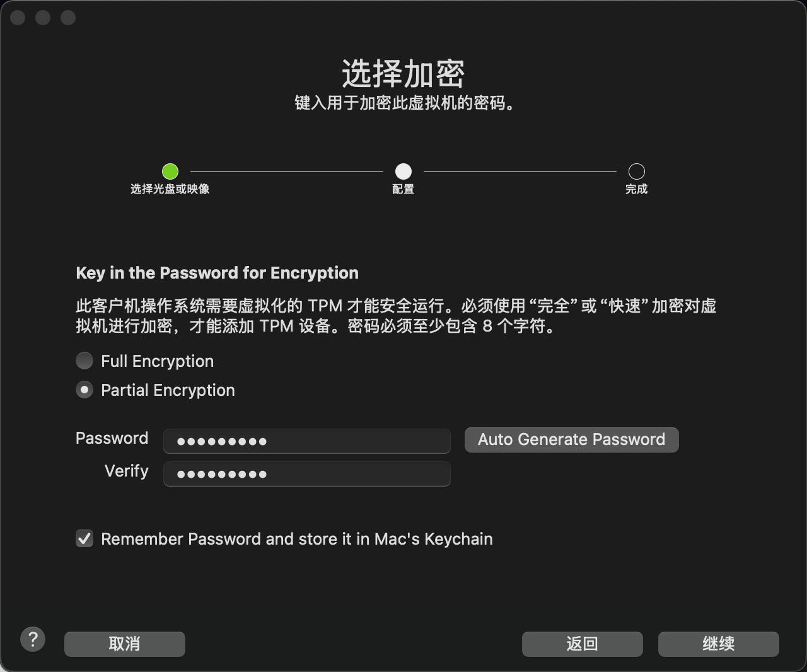
Task: Click the 配置 step label text
Action: pyautogui.click(x=403, y=189)
